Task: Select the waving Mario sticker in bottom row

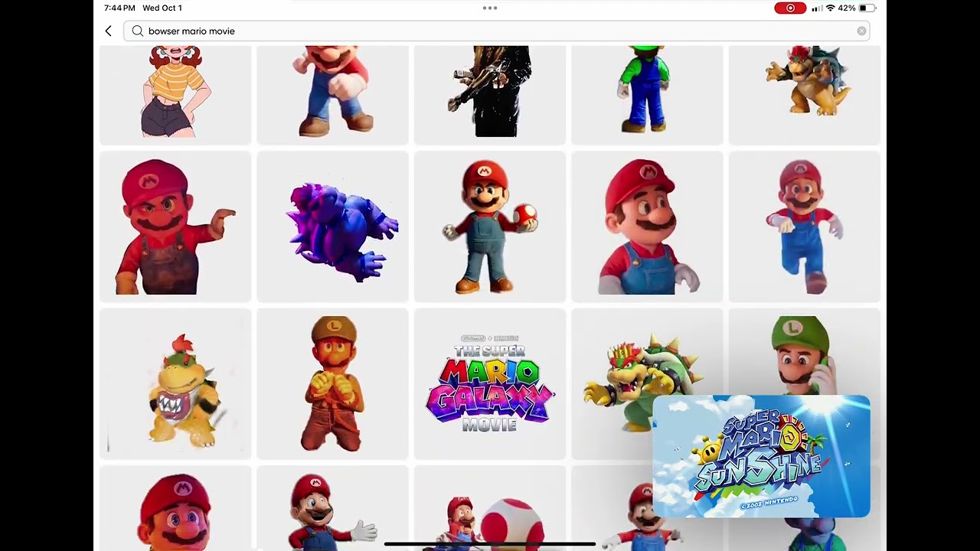Action: pyautogui.click(x=332, y=508)
